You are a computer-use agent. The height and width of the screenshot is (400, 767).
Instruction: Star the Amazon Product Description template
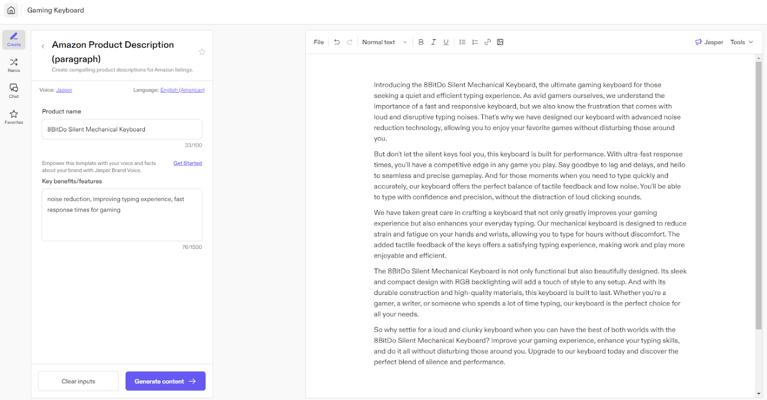(202, 52)
